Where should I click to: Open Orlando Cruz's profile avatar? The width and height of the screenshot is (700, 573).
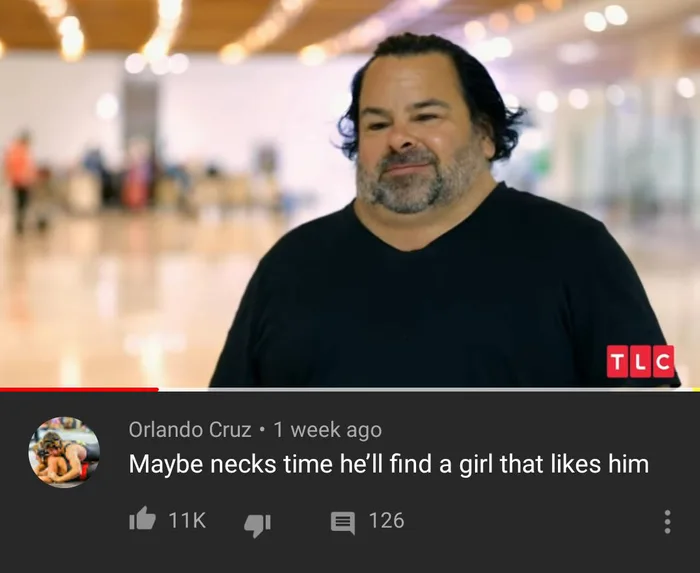[x=64, y=452]
